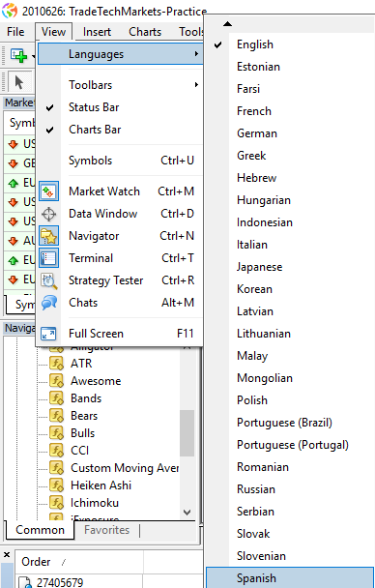Click the Custom Moving Average icon
The image size is (375, 588).
tap(57, 468)
